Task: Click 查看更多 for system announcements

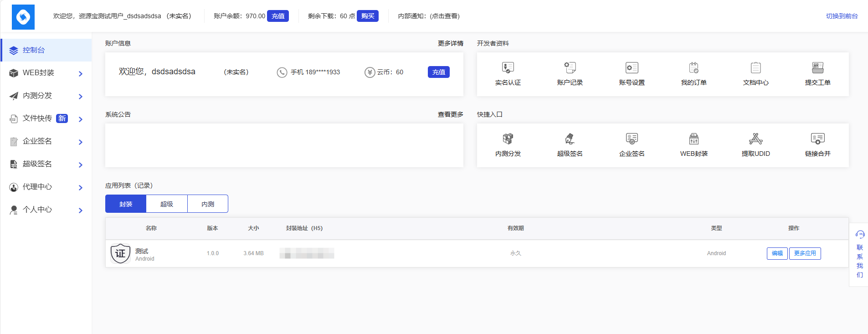Action: (x=451, y=114)
